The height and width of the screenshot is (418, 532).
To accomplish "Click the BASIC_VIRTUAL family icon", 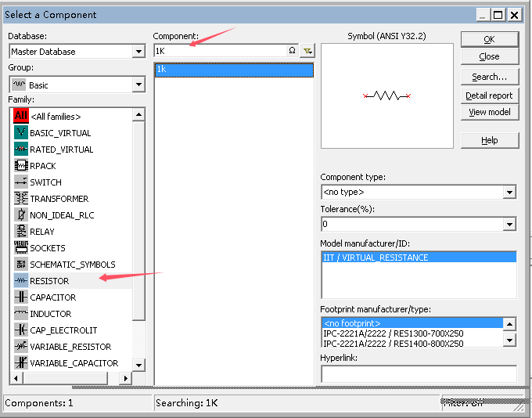I will point(21,133).
